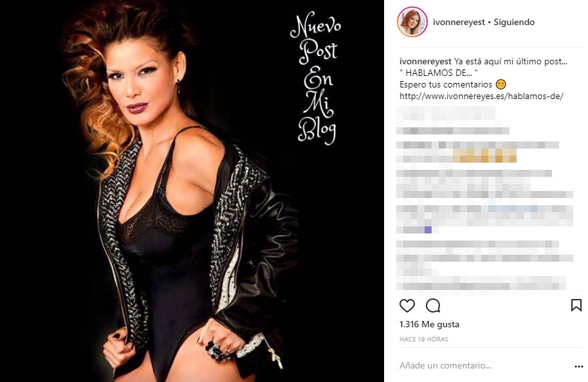
Task: Like the post with heart icon
Action: pos(407,305)
